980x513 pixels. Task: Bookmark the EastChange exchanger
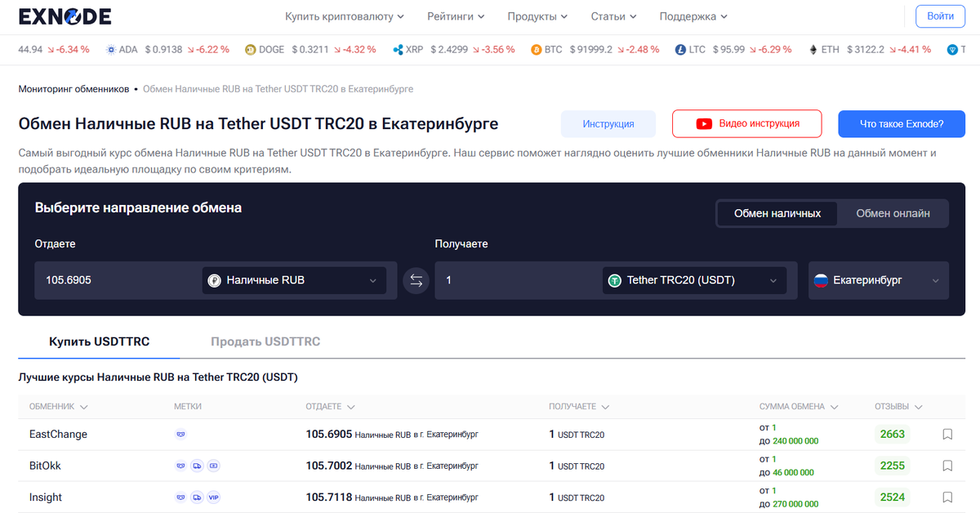pyautogui.click(x=947, y=435)
